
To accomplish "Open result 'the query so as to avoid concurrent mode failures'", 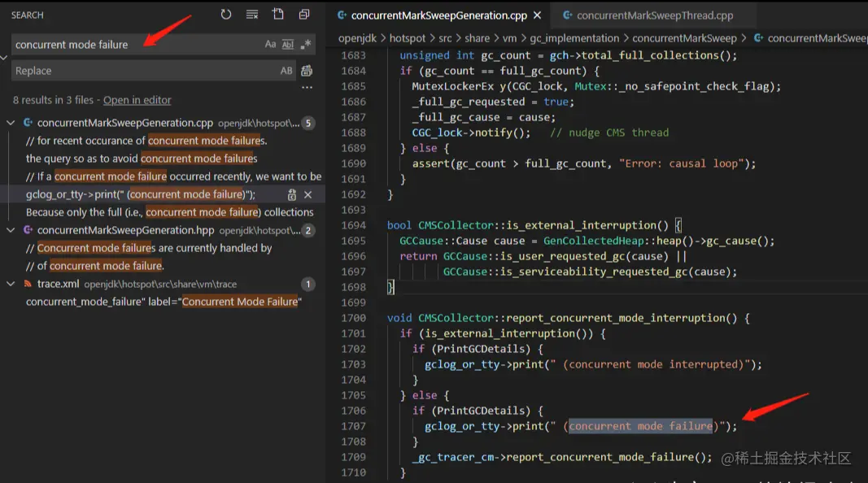I will point(142,159).
